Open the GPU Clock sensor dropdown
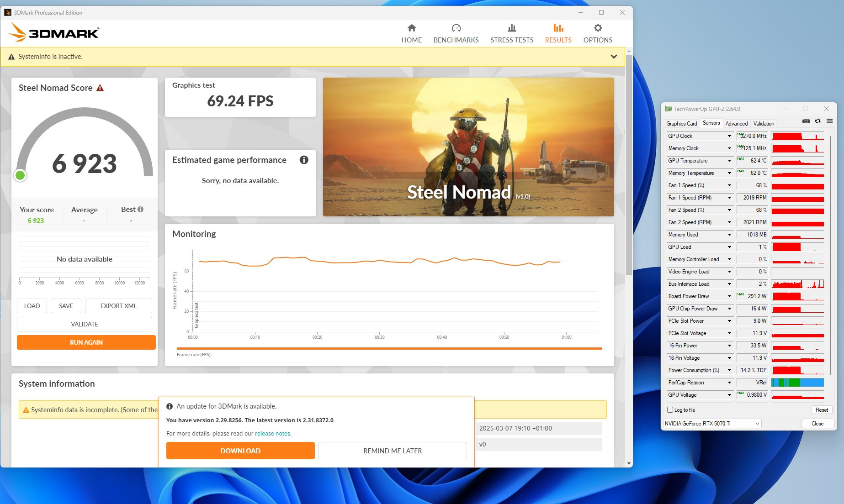The image size is (844, 504). pyautogui.click(x=729, y=136)
